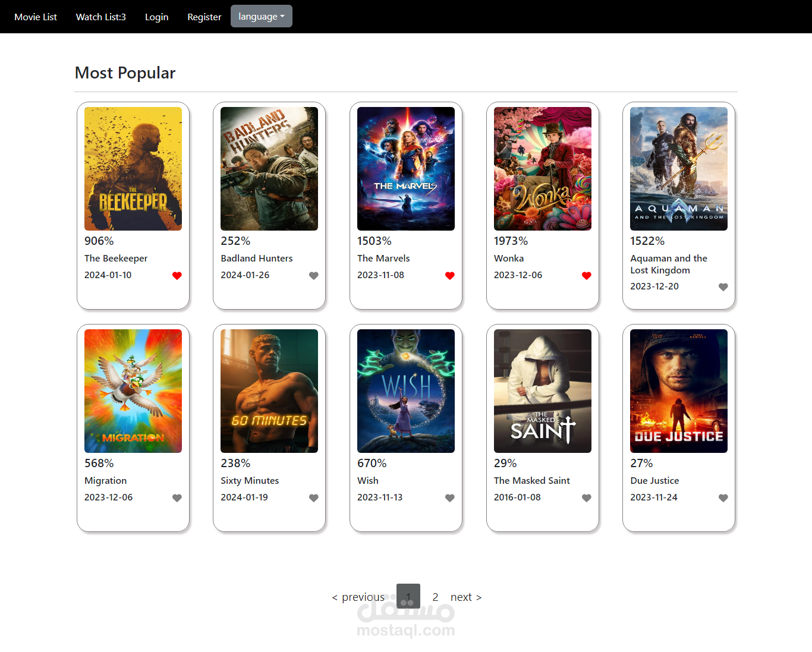Go to Movie List in the navbar

pyautogui.click(x=36, y=17)
